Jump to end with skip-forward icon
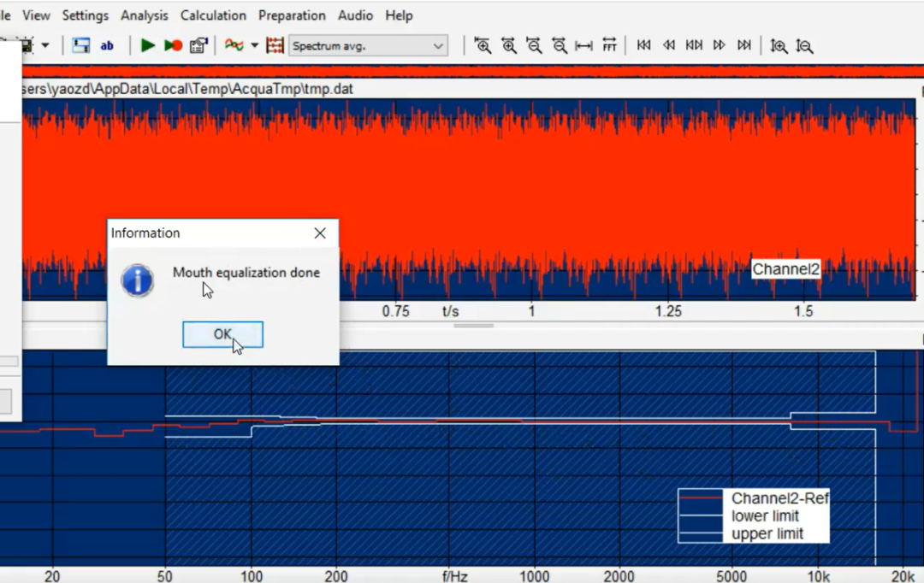Screen dimensions: 924x583 click(x=744, y=45)
